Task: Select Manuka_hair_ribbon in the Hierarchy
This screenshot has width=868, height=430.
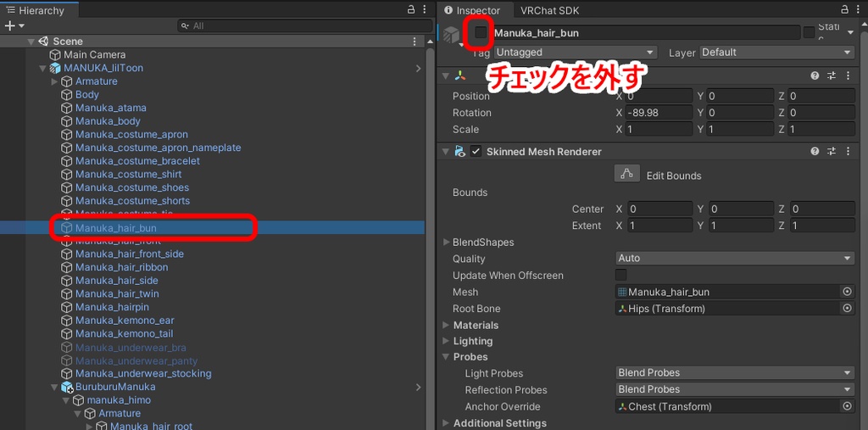Action: [122, 267]
